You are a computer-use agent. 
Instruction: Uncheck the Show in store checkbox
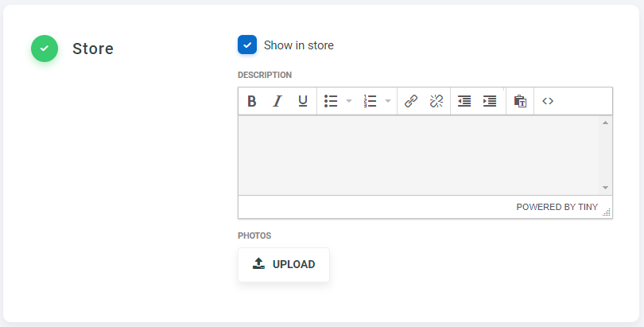pos(247,45)
